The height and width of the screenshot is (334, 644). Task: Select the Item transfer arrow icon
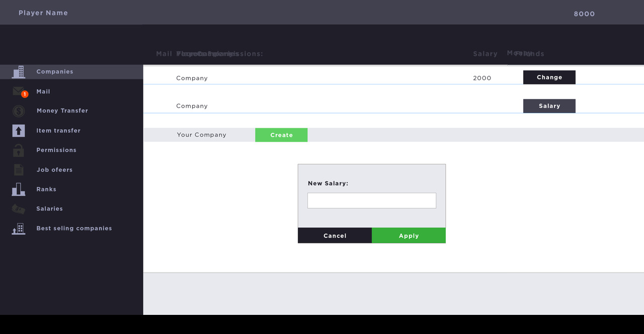point(19,131)
